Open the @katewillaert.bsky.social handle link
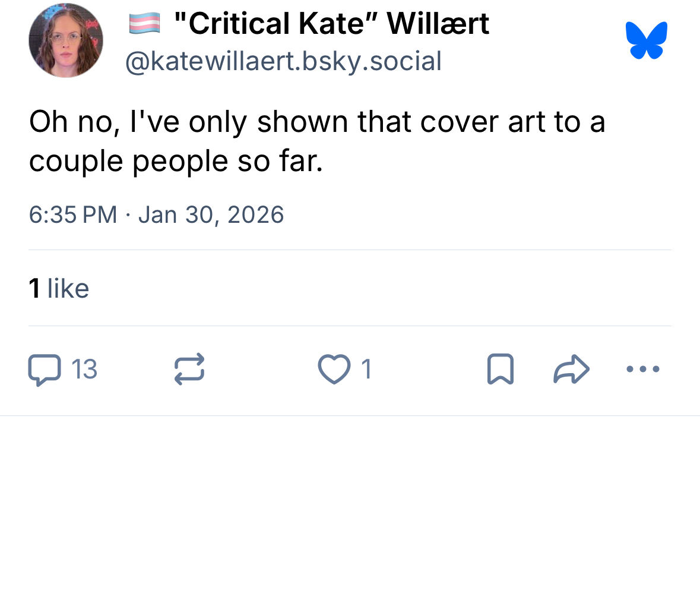The width and height of the screenshot is (700, 612). pos(283,61)
